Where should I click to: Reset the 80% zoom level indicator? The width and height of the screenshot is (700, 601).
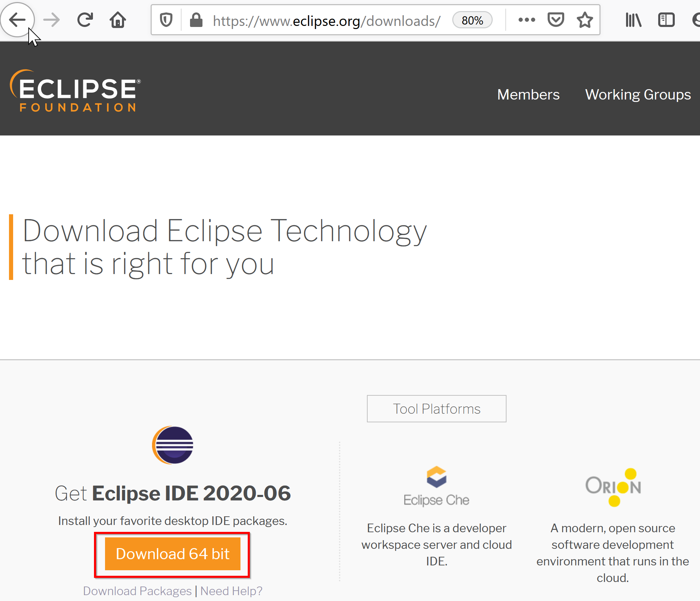[472, 20]
